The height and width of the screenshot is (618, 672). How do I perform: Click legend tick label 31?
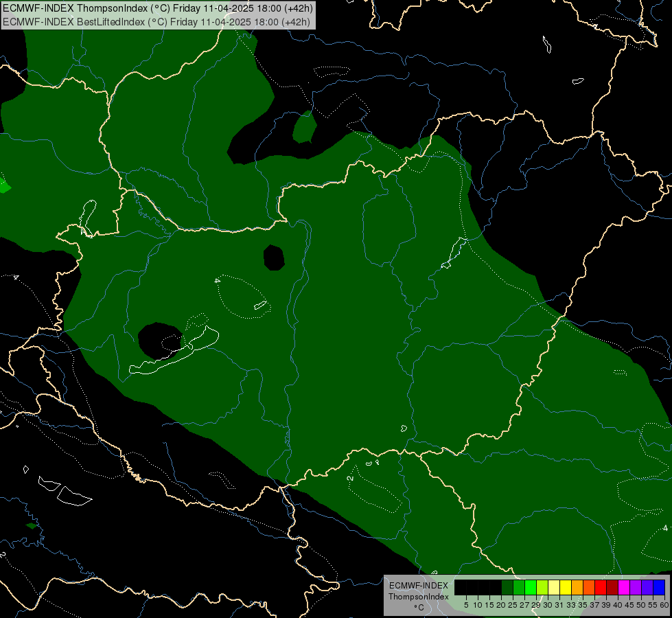(559, 605)
